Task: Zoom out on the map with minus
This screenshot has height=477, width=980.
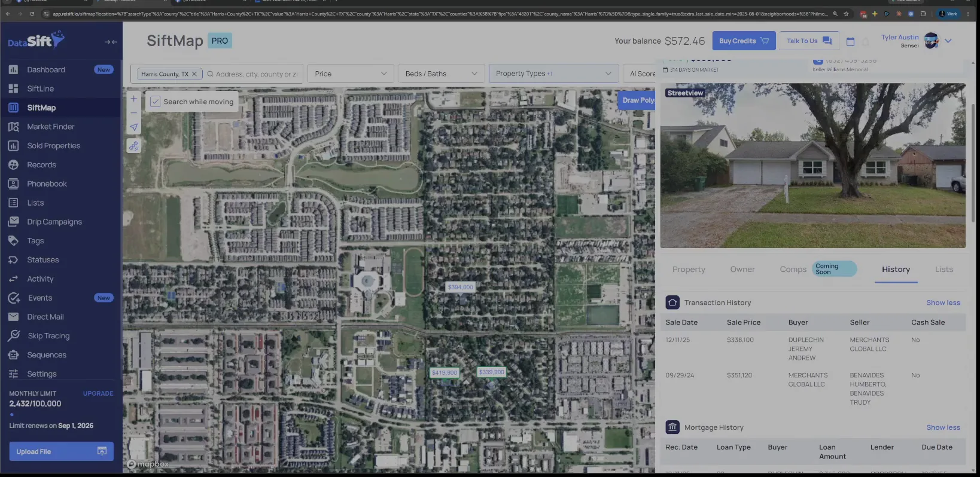Action: pyautogui.click(x=134, y=112)
